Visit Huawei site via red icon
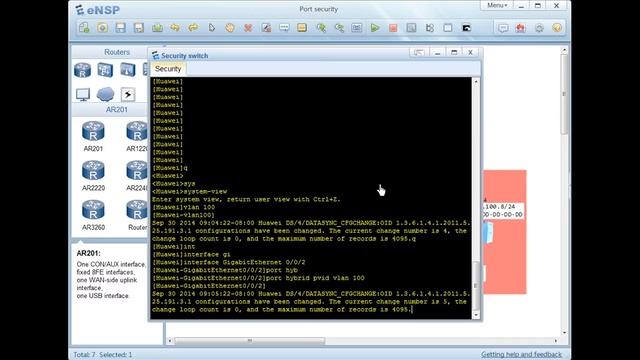Screen dimensions: 640x360 click(x=521, y=28)
